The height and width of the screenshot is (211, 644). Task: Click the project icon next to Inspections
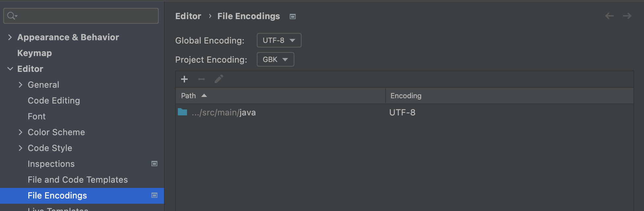pos(154,164)
